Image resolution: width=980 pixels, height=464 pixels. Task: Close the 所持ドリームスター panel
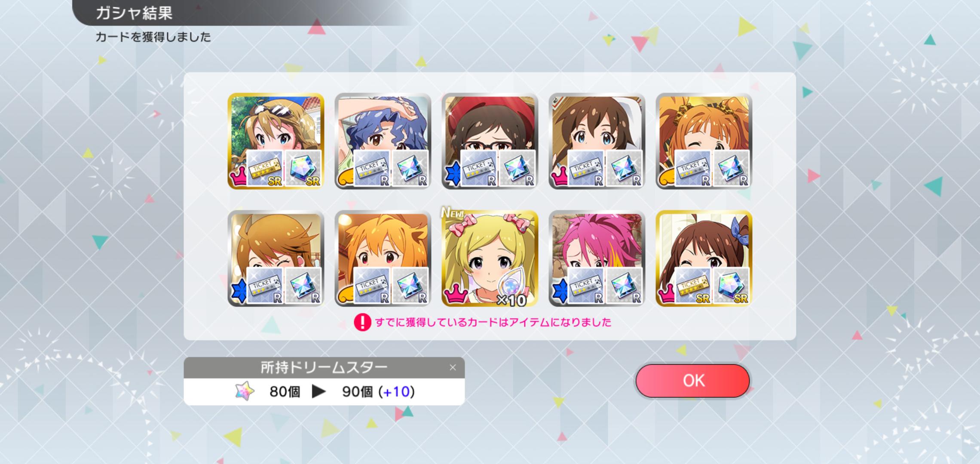pos(453,367)
